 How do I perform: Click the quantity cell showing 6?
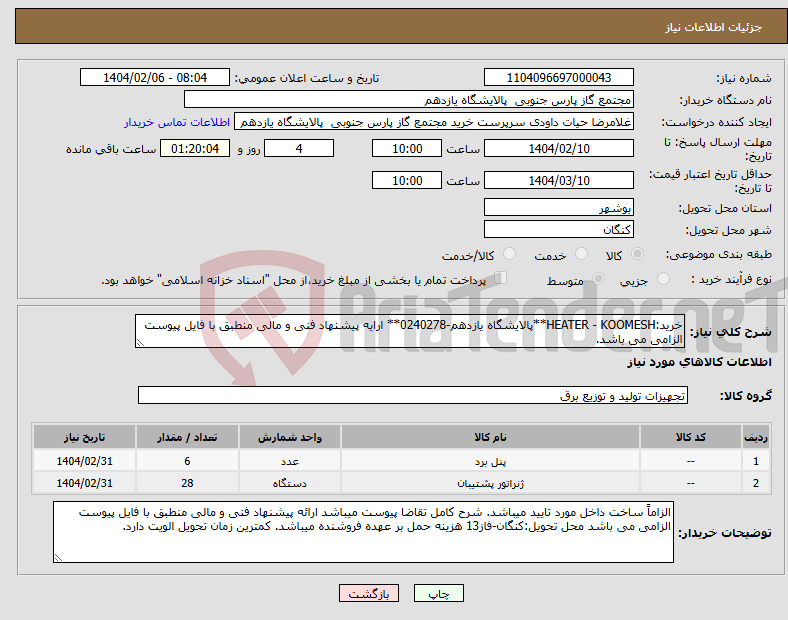coord(187,461)
